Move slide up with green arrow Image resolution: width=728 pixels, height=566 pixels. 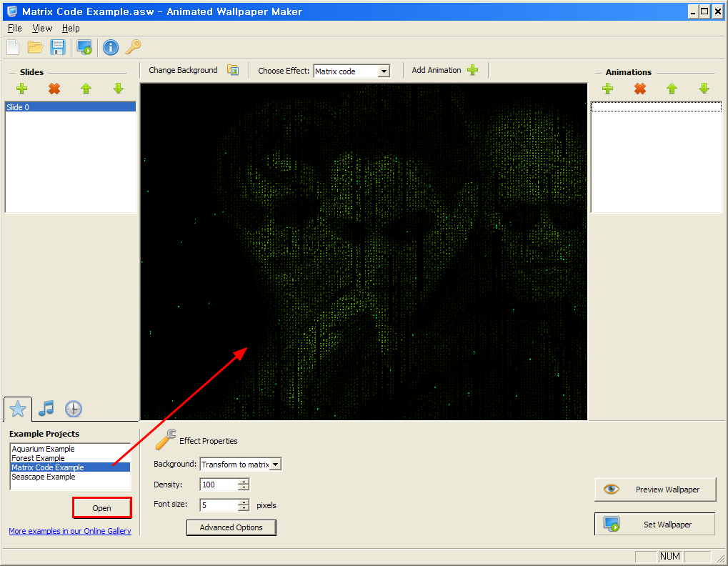tap(86, 88)
